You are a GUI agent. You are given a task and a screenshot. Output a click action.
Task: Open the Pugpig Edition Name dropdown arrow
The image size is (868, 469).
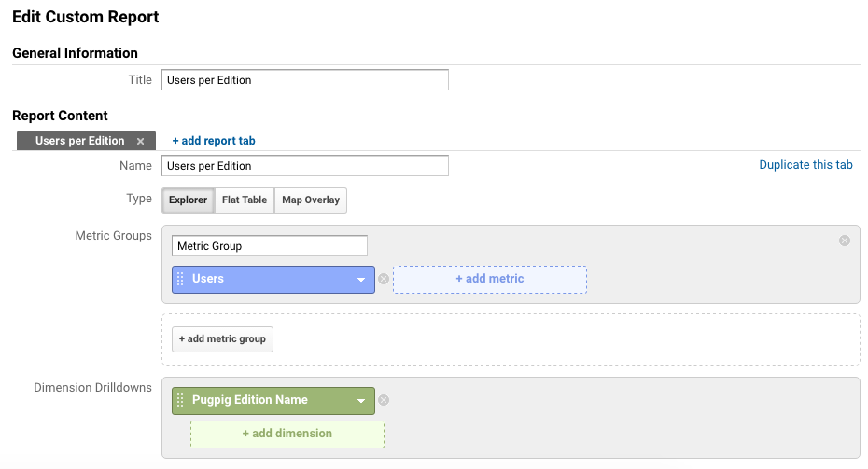[x=361, y=400]
